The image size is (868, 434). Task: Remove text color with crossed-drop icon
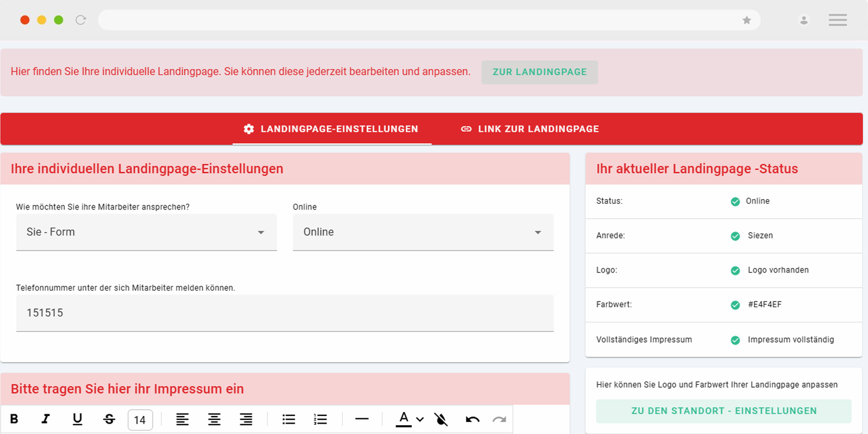tap(441, 420)
